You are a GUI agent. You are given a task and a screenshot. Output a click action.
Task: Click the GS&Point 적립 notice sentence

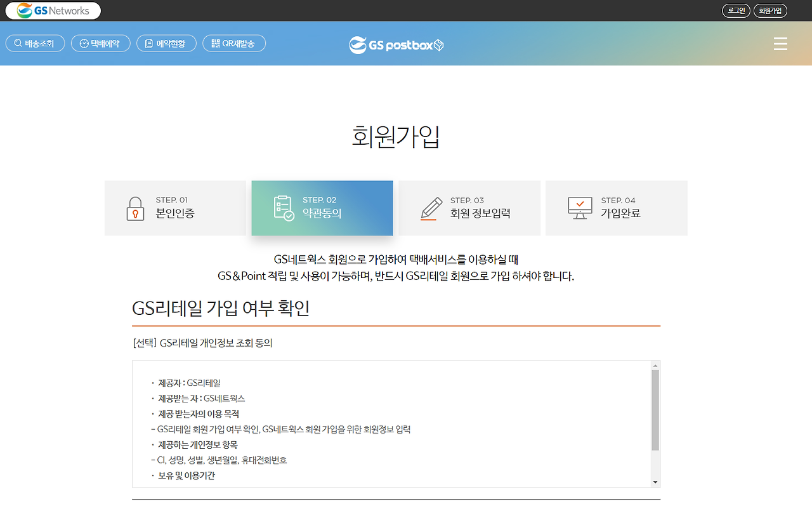(396, 277)
